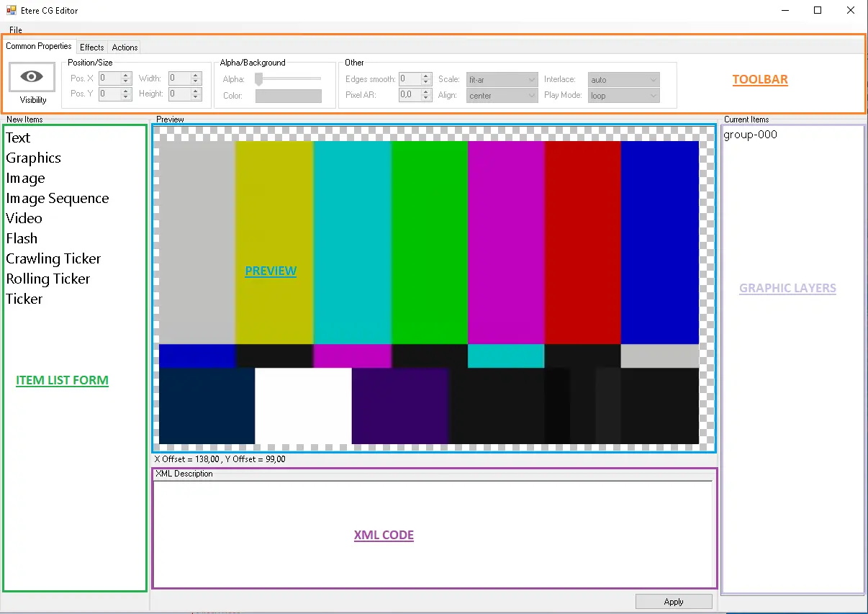Expand the Scale dropdown showing fit-ar

pyautogui.click(x=502, y=79)
